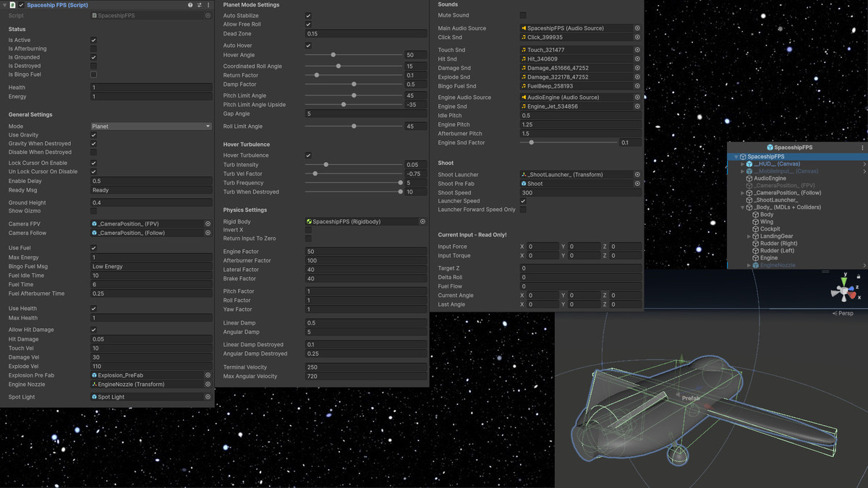Viewport: 868px width, 488px height.
Task: Open the object picker for Explosion_PreFab
Action: coord(208,374)
